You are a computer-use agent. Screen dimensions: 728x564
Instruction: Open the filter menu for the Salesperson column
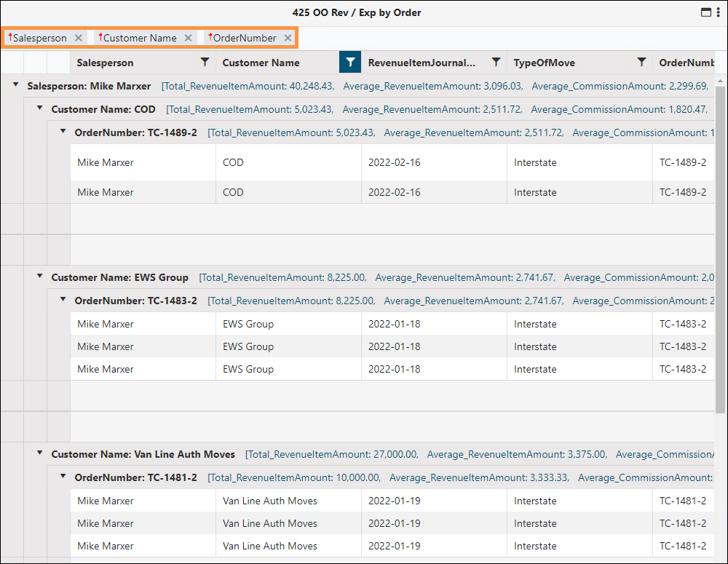click(205, 63)
